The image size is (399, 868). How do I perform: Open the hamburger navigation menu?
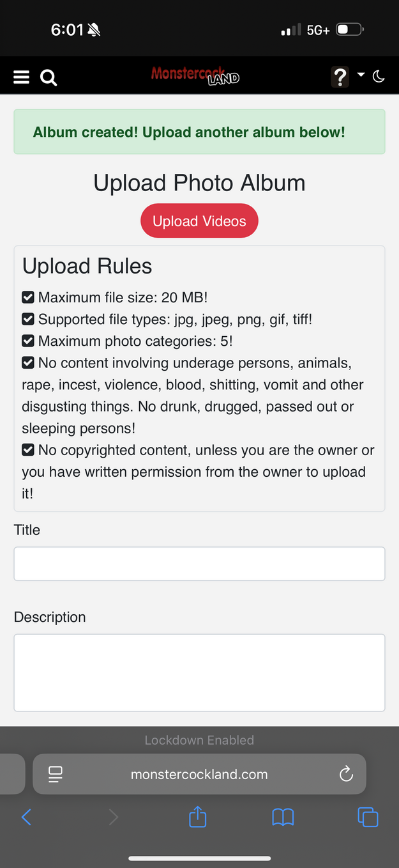[22, 77]
